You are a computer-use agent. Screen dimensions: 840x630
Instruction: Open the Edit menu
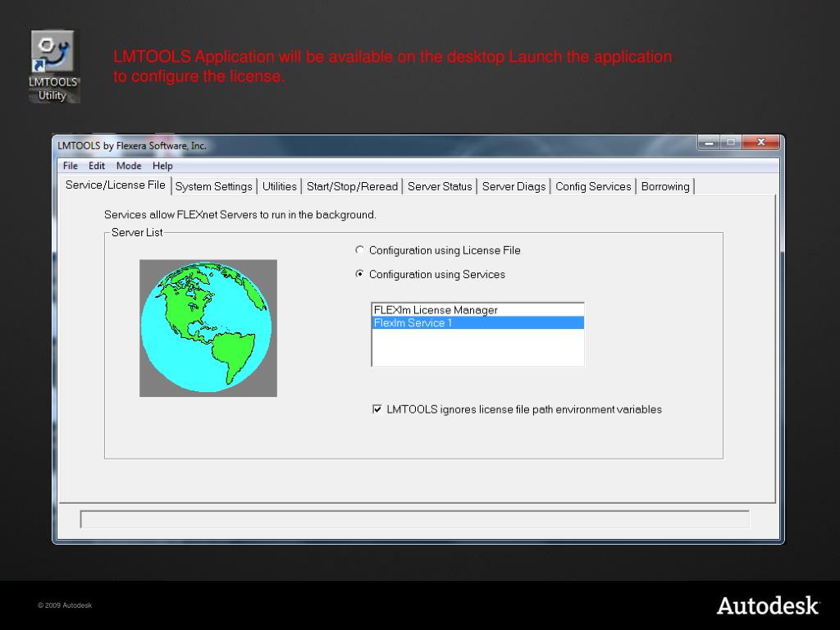click(97, 166)
